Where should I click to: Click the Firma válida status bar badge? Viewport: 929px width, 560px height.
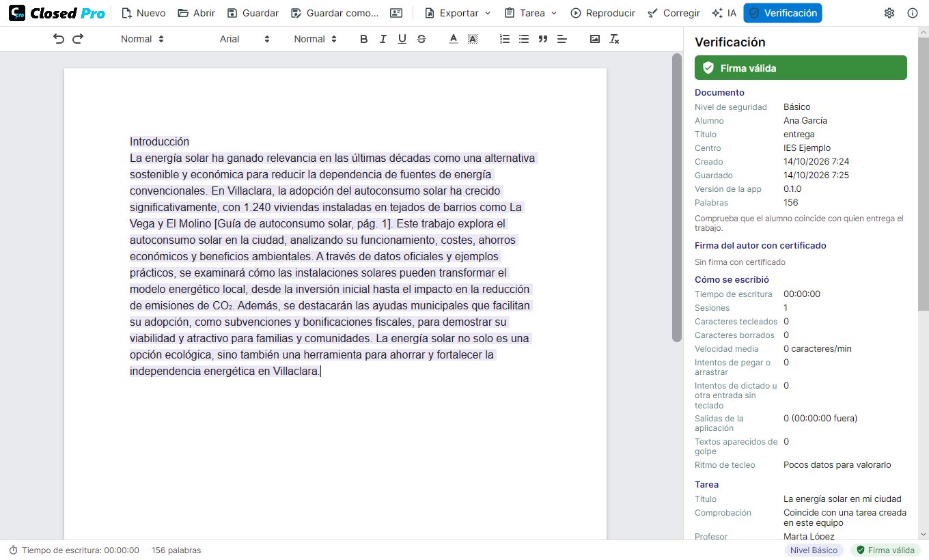pyautogui.click(x=885, y=550)
